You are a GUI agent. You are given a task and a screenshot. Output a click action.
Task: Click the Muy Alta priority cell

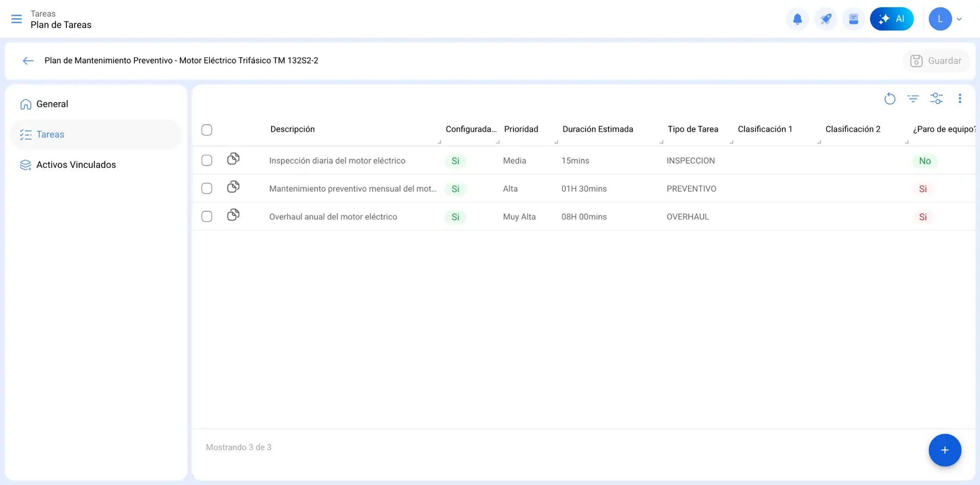(x=519, y=217)
